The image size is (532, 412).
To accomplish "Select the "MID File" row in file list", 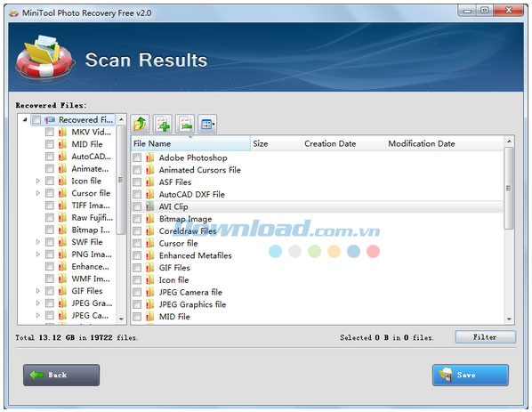I will click(x=318, y=317).
